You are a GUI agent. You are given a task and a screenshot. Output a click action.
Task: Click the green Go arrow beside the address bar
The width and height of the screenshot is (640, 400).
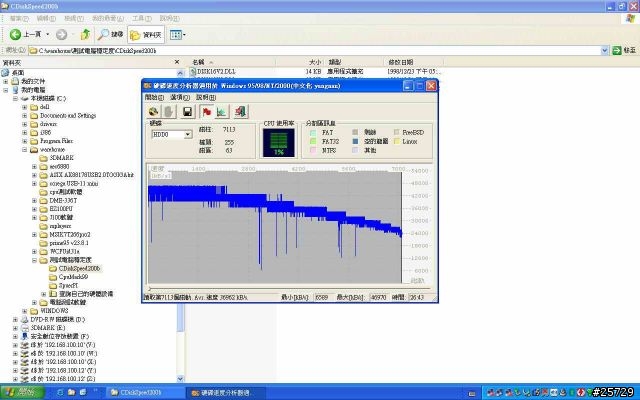pos(617,51)
